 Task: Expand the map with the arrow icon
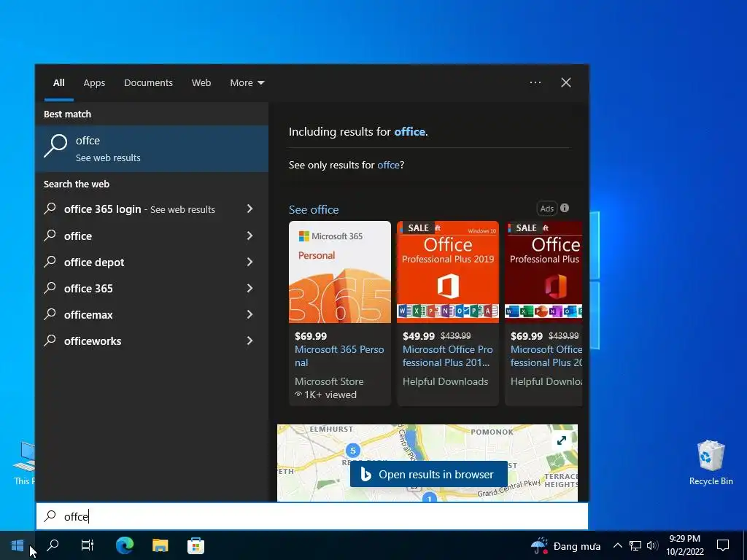(562, 440)
